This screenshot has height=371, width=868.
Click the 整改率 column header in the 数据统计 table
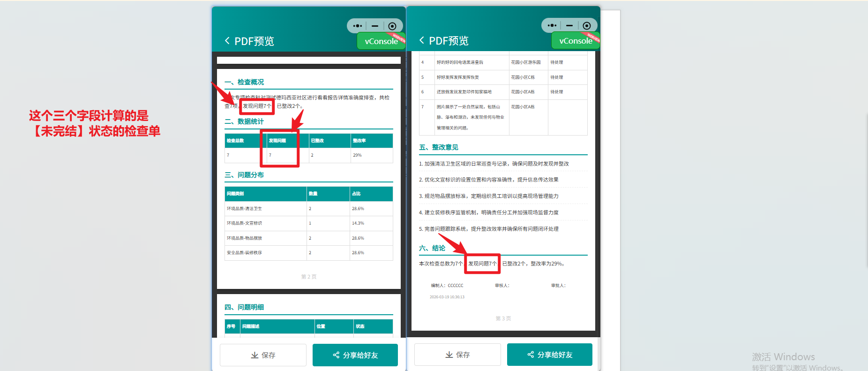[x=359, y=141]
